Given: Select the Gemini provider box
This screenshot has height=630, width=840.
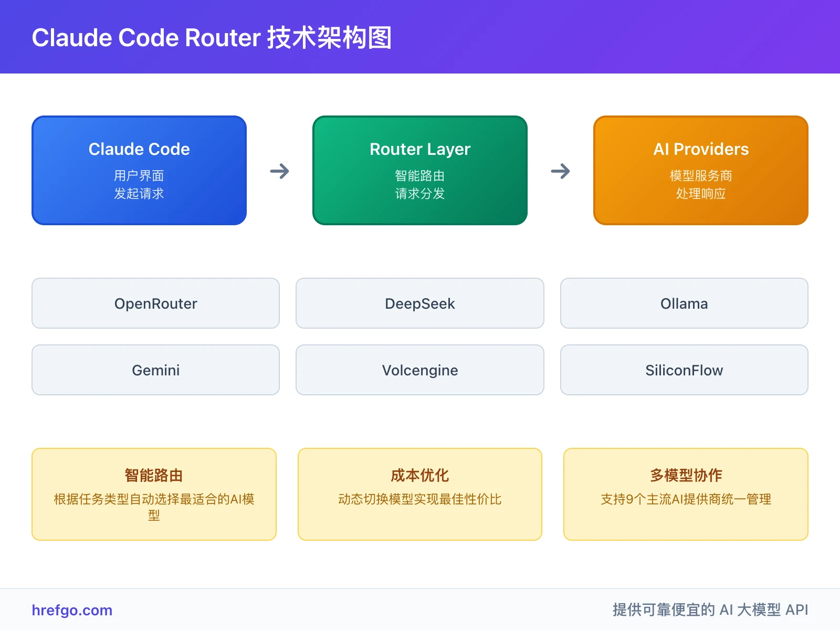Looking at the screenshot, I should (155, 370).
